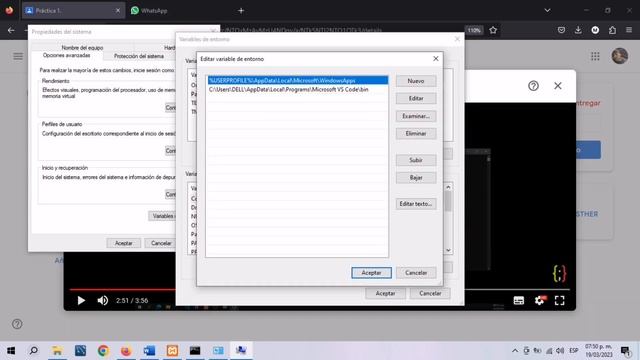Switch to Protección del sistema tab
The height and width of the screenshot is (360, 640).
coord(139,56)
